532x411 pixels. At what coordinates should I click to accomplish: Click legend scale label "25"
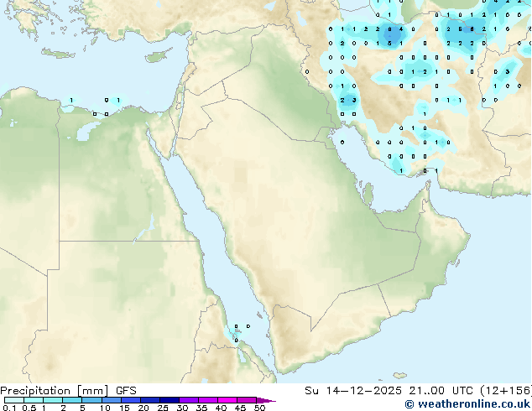163,408
